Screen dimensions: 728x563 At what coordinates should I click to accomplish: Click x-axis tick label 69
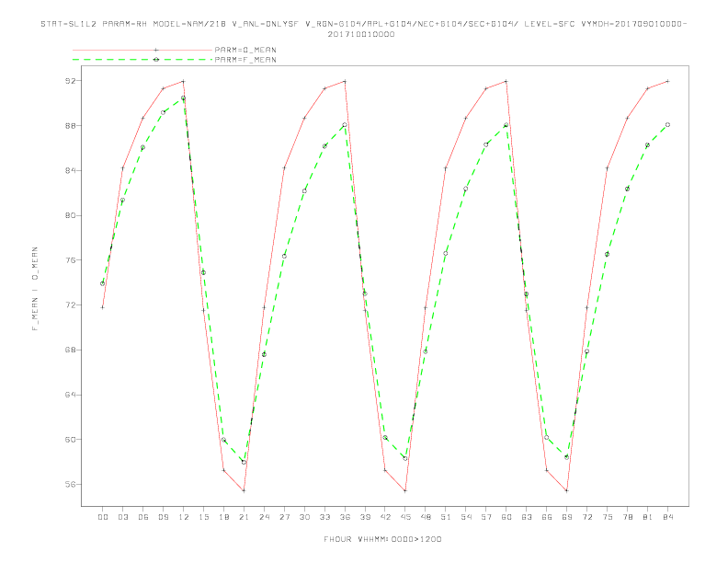pos(567,517)
